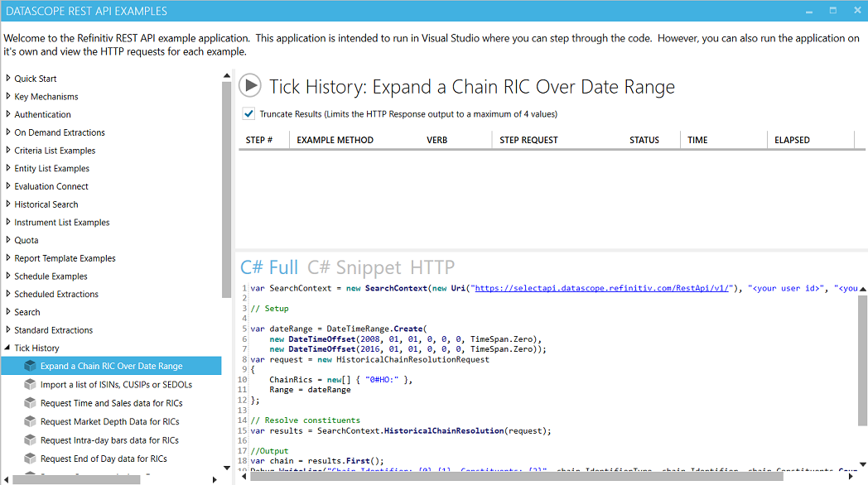The height and width of the screenshot is (485, 868).
Task: Click the ELAPSED column header
Action: (x=792, y=140)
